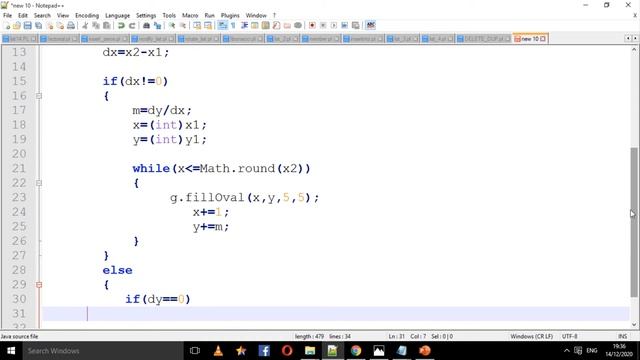The height and width of the screenshot is (360, 640).
Task: Collapse code block at line 16
Action: [39, 96]
